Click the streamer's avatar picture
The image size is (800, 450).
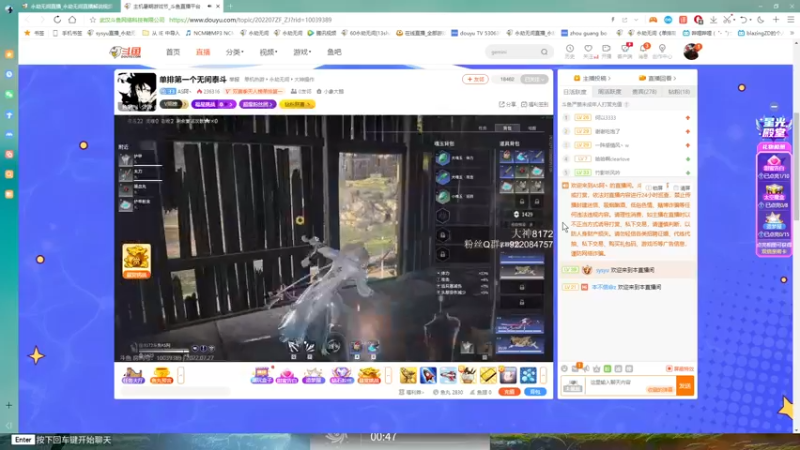click(136, 92)
